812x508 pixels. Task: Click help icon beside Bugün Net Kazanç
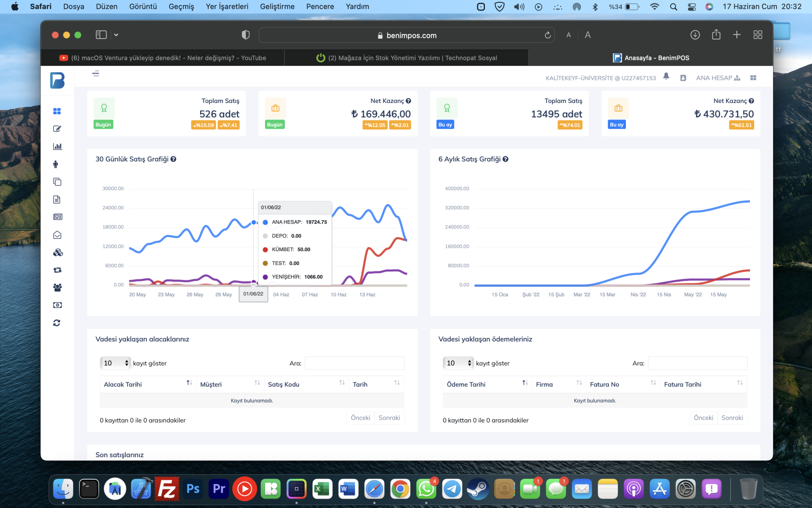(x=408, y=101)
